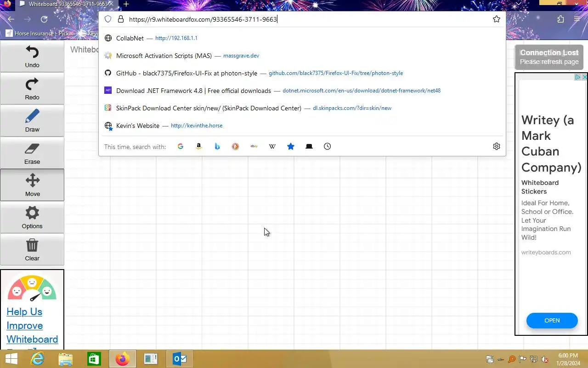Open whiteboard Options gear

32,217
